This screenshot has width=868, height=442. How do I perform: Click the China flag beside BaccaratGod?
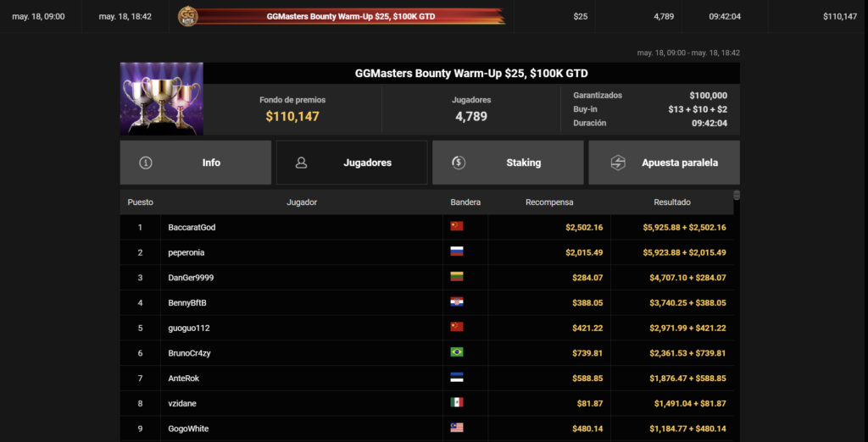[x=457, y=226]
